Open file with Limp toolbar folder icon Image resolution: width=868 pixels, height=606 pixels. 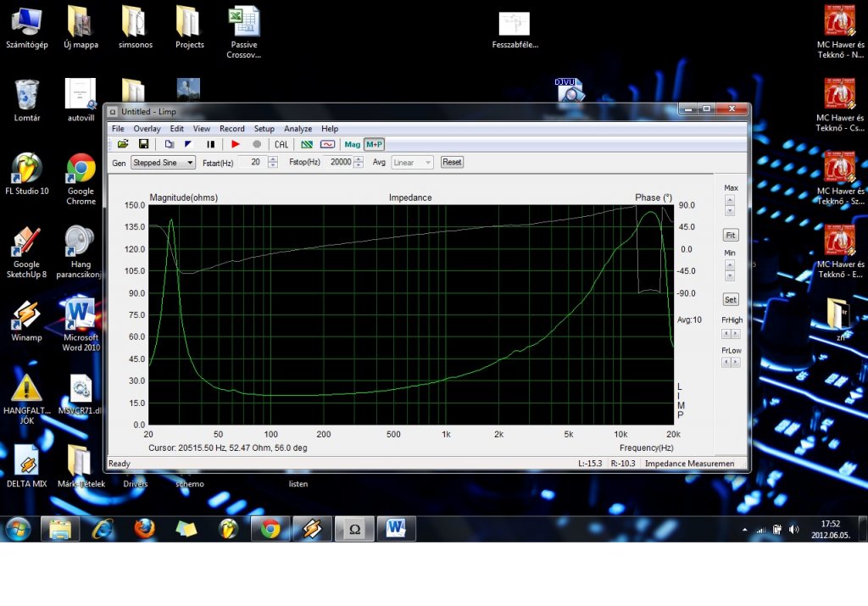click(x=123, y=144)
